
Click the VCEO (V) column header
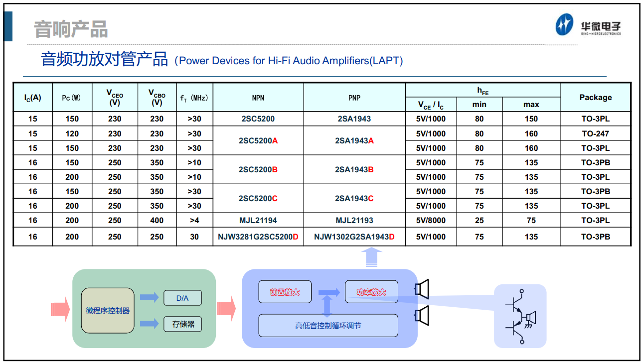tap(115, 98)
